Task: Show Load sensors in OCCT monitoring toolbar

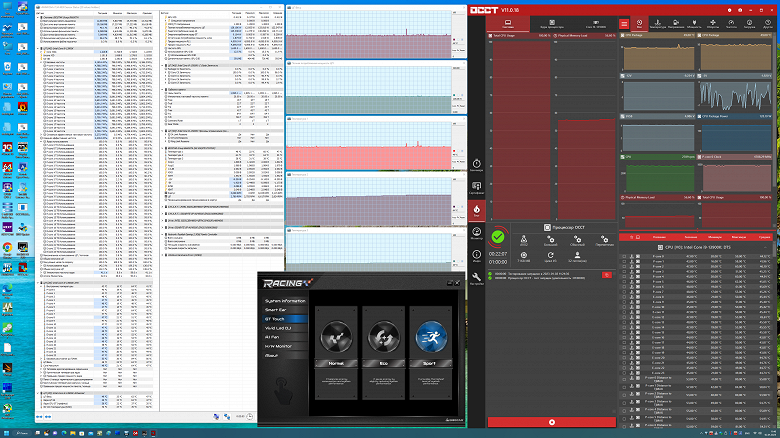Action: [749, 23]
